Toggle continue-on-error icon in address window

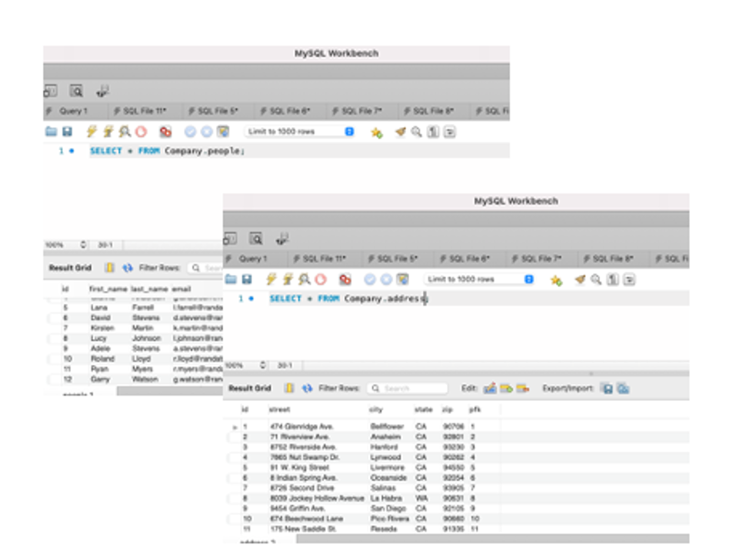[345, 279]
